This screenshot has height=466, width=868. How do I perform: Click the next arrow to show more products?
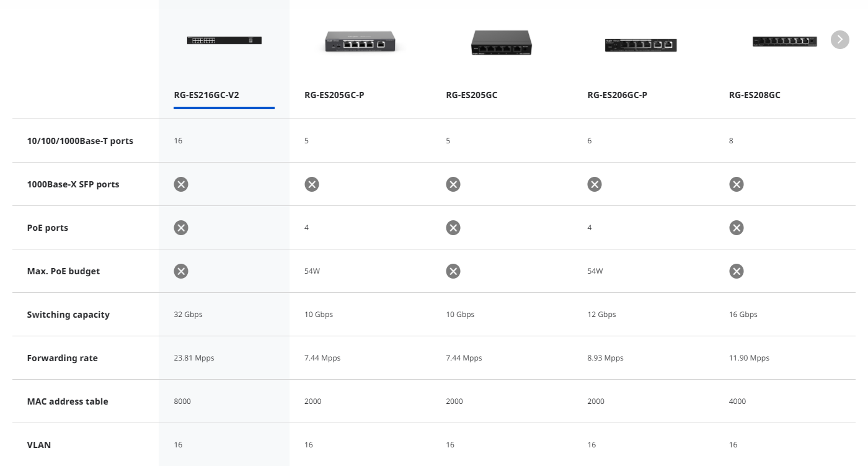pyautogui.click(x=839, y=40)
